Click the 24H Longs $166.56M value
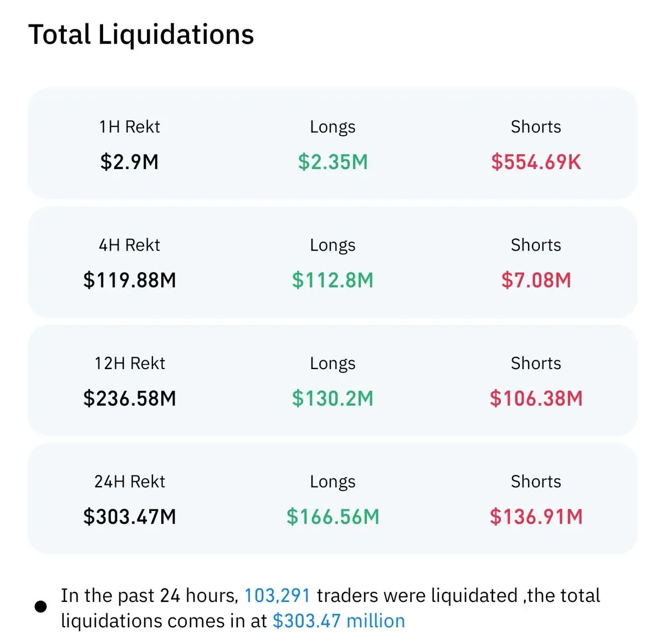 pos(332,517)
